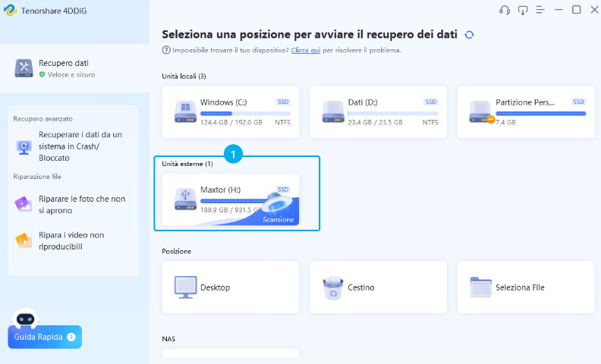
Task: Click the video repair icon
Action: coord(24,240)
